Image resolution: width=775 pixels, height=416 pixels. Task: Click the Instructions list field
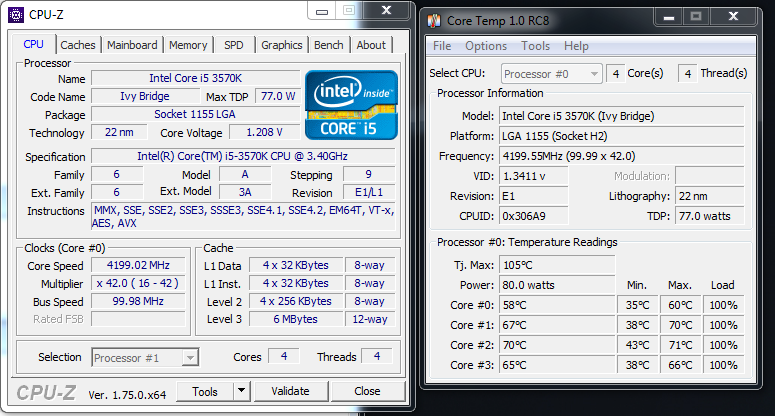pos(243,216)
